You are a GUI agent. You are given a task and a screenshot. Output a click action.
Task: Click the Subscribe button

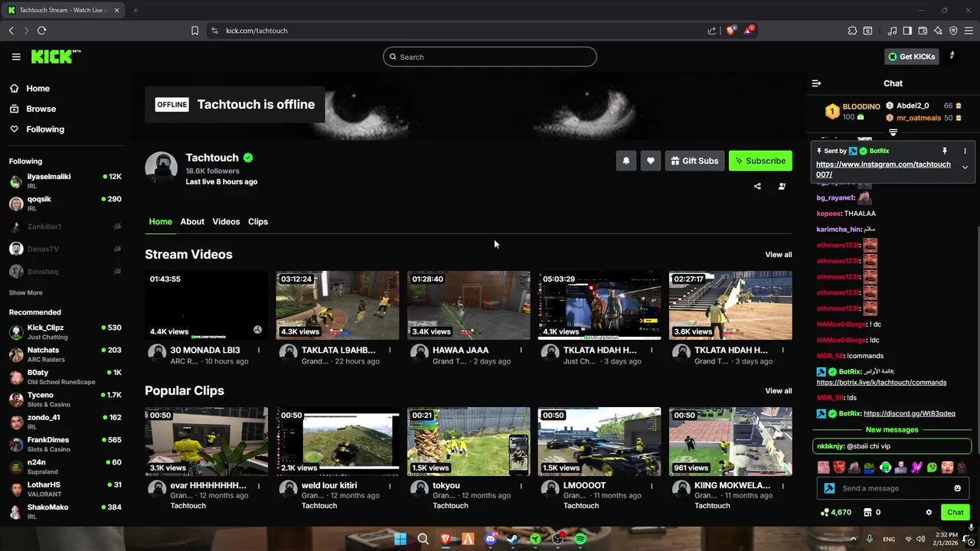tap(760, 161)
